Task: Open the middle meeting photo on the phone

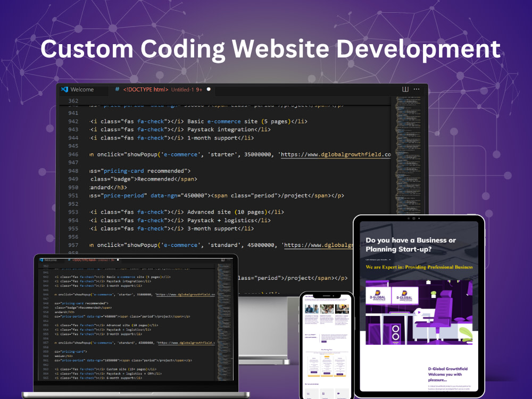Action: click(327, 309)
